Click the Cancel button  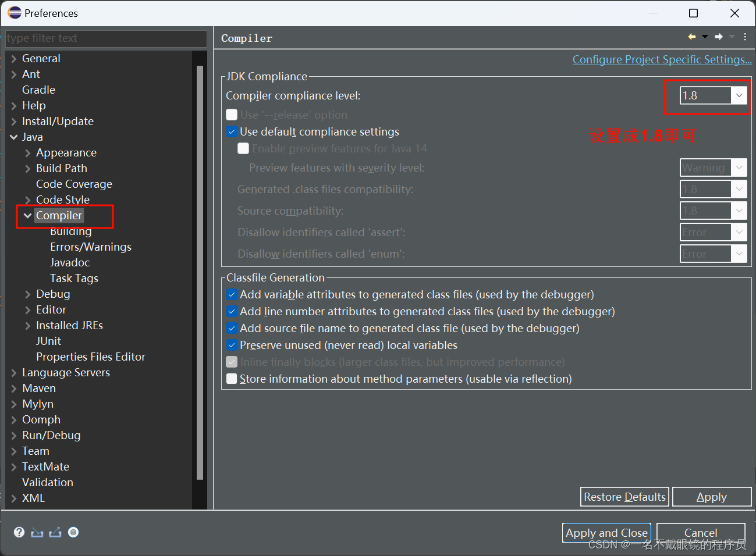click(x=701, y=533)
